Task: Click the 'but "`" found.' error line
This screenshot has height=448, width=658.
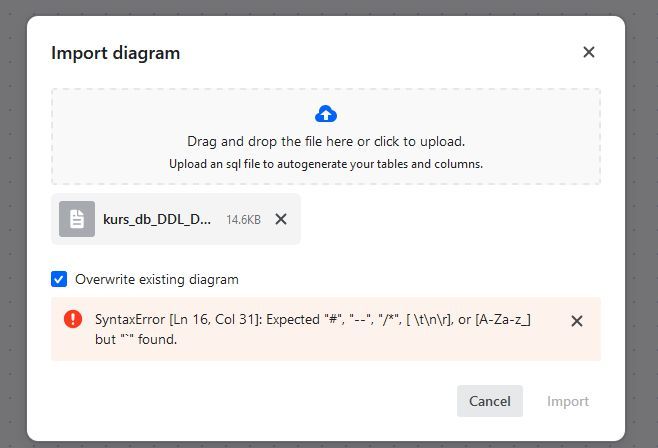Action: click(x=136, y=339)
